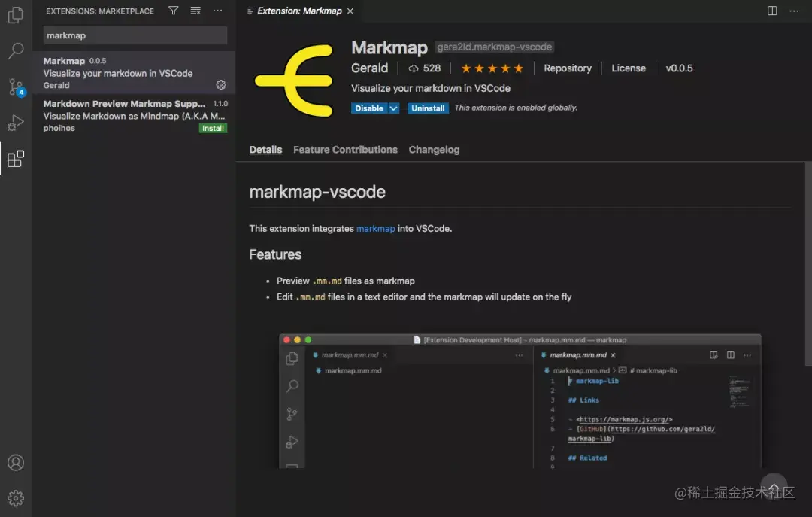Open the License link
Screen dimensions: 812x517
[628, 68]
